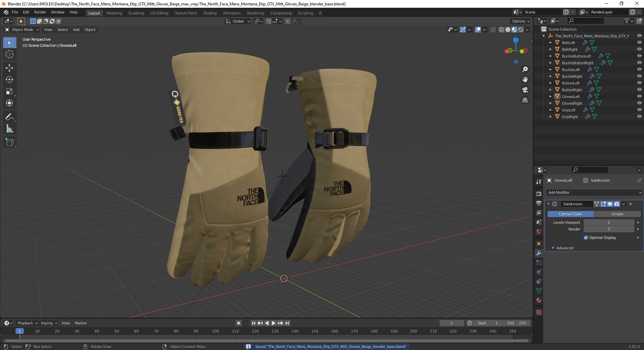644x350 pixels.
Task: Hide GlovesRight object in viewport
Action: (639, 103)
